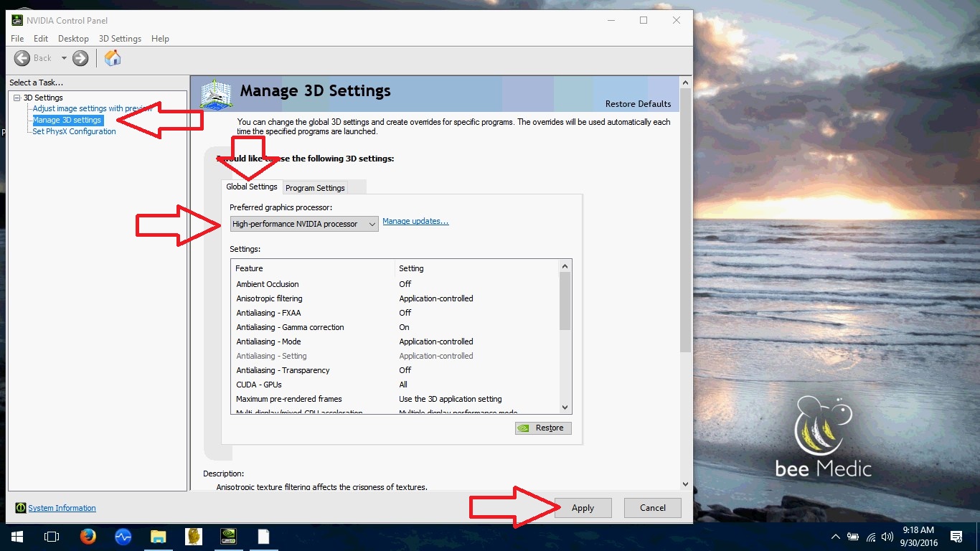Click the NVIDIA Control Panel title bar icon
980x551 pixels.
click(17, 20)
